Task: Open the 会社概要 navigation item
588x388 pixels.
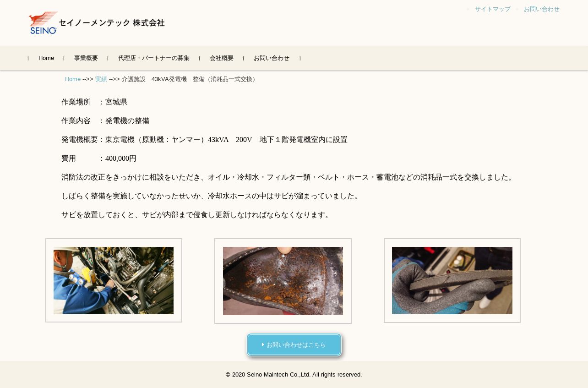Action: [x=222, y=58]
